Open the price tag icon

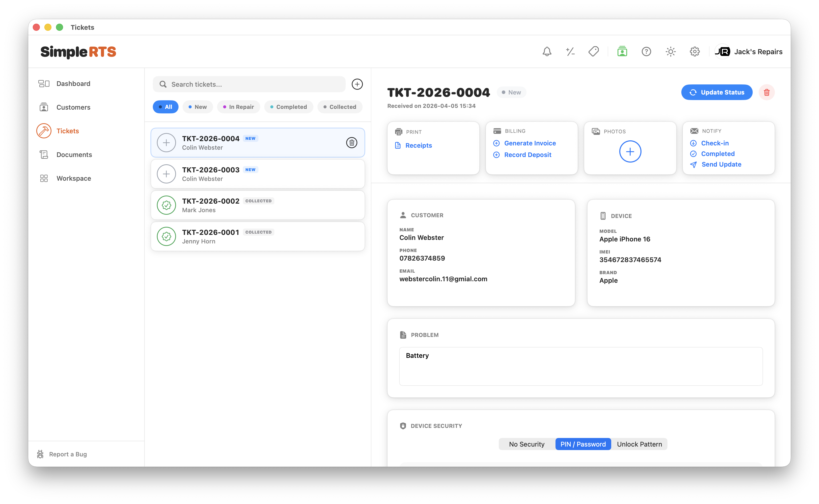594,52
